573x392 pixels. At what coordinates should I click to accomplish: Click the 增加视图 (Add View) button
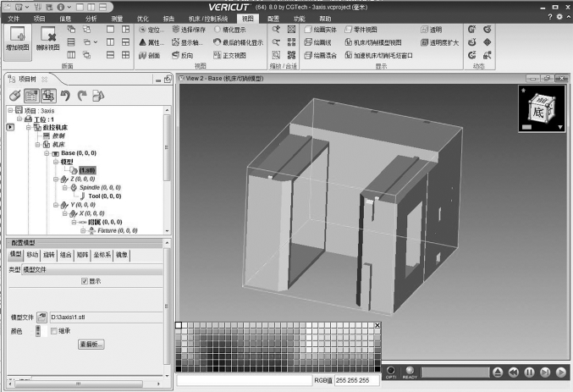pyautogui.click(x=18, y=38)
